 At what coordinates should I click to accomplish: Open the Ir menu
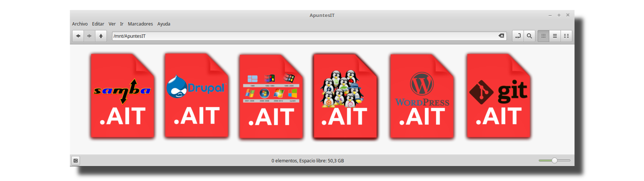[122, 24]
